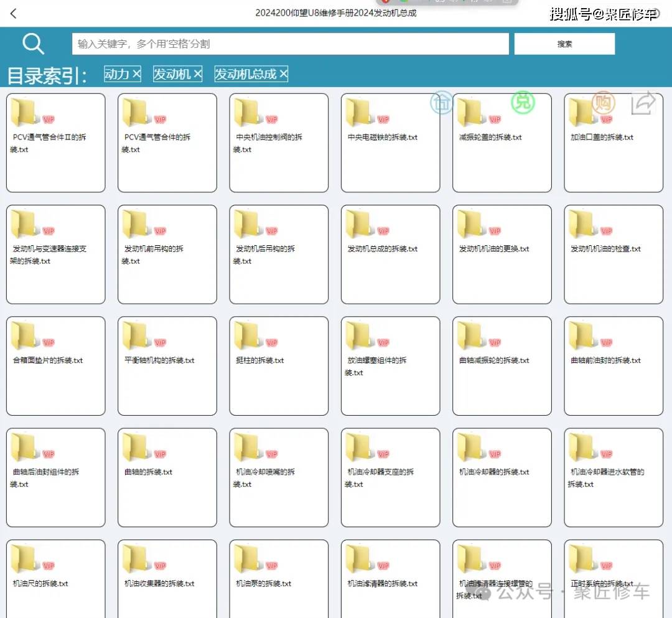Select 发动机机油的更换.txt item
Screen dimensions: 672x618
pyautogui.click(x=502, y=254)
